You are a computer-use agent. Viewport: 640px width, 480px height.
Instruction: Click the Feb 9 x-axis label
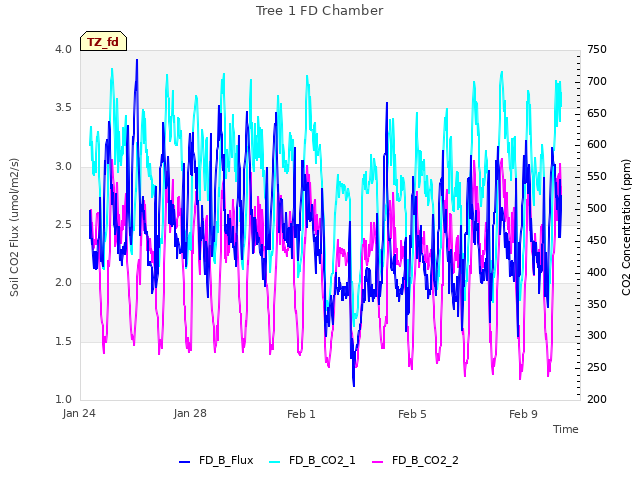coord(523,414)
